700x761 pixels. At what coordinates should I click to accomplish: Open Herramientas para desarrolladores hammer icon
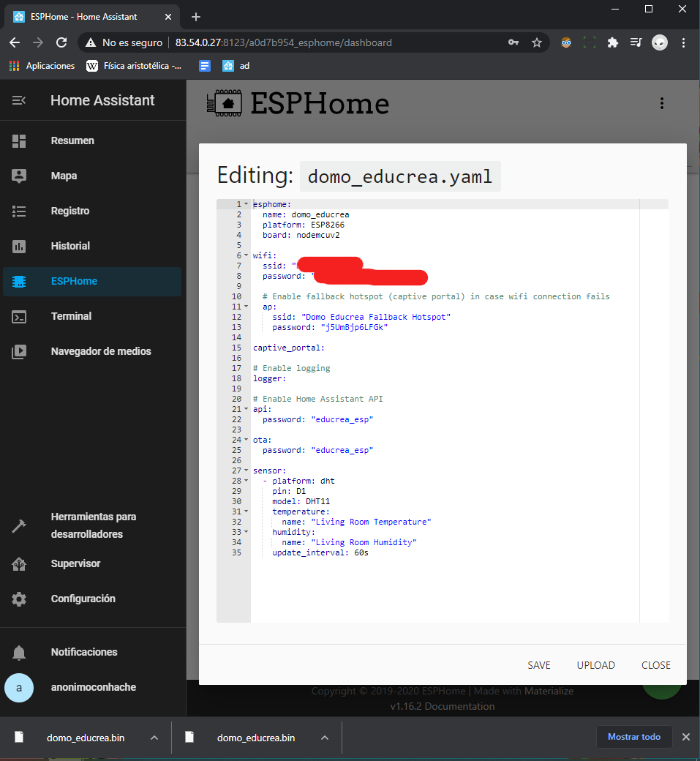[19, 525]
